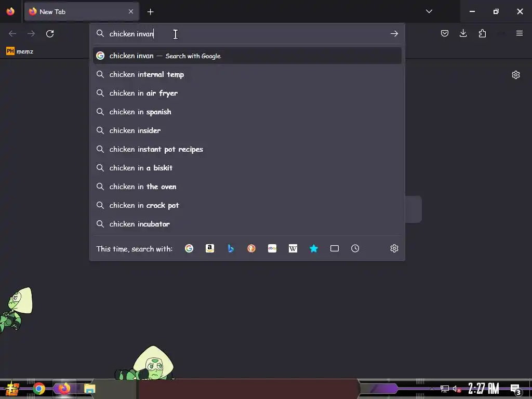Search open tabs using the tabs icon
The image size is (532, 399).
point(335,248)
